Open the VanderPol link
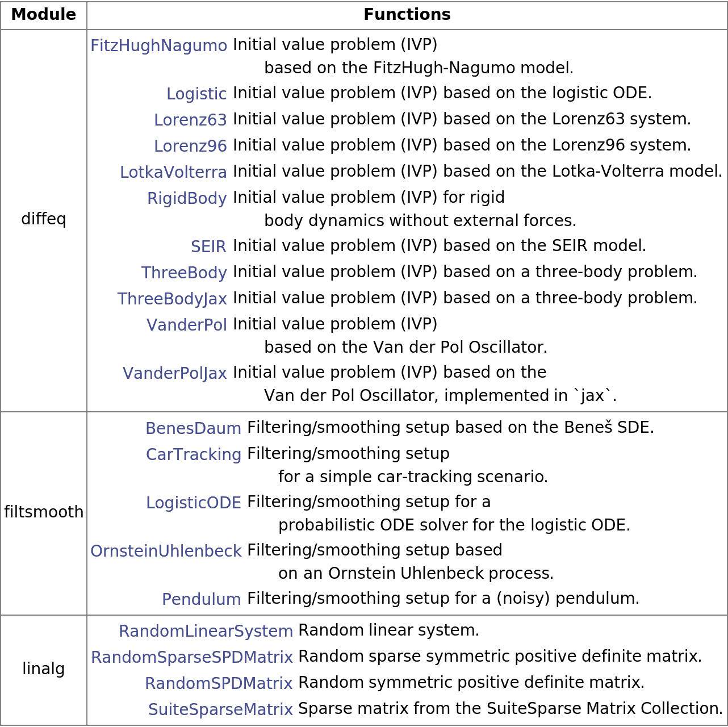 tap(187, 325)
